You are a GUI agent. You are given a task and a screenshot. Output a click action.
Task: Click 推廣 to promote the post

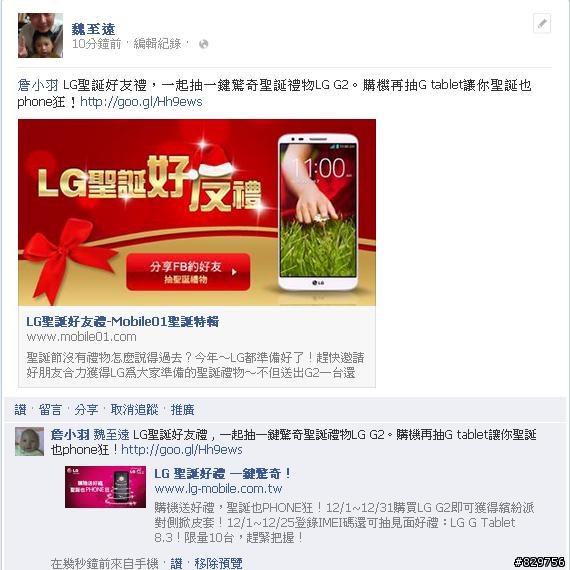point(182,410)
